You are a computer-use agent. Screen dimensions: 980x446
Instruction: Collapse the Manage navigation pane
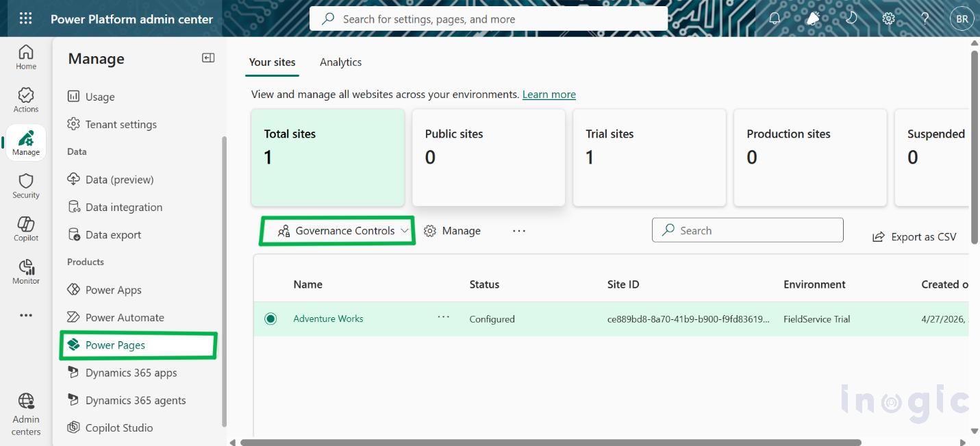[x=208, y=58]
